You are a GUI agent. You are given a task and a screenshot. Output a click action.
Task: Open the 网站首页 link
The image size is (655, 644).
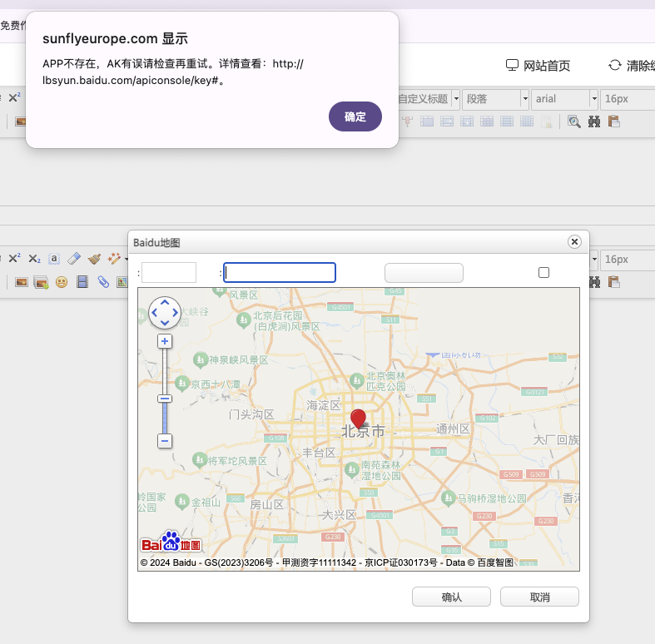point(538,66)
